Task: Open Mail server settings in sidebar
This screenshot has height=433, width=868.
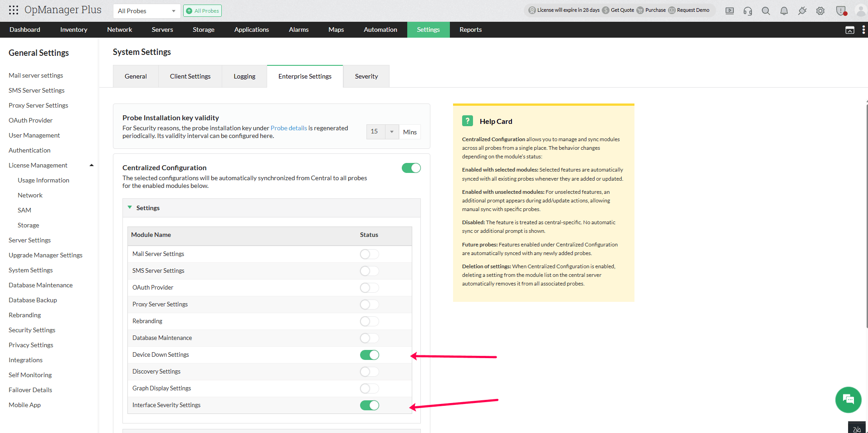Action: point(36,75)
